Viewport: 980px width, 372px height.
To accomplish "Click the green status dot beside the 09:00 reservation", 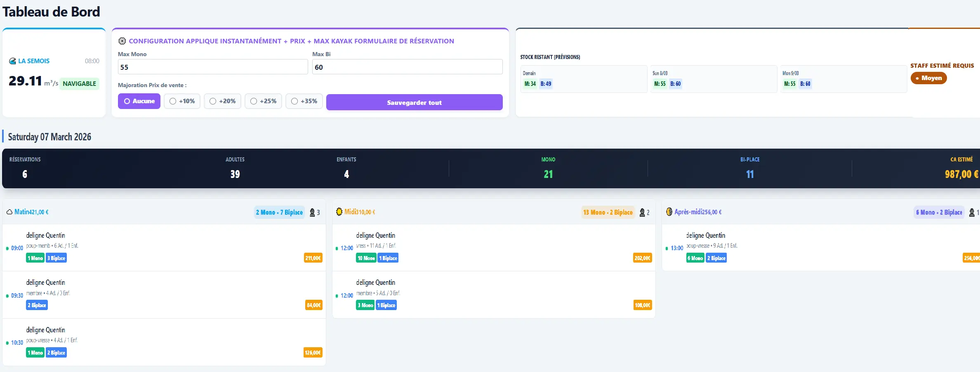I will coord(7,248).
